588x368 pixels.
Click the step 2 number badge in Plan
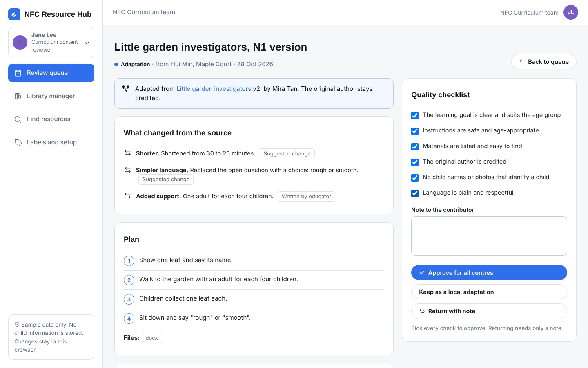129,280
